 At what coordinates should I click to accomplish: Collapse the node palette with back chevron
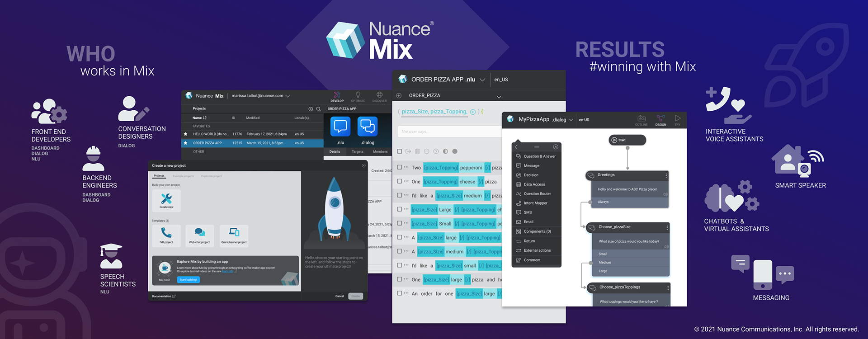pyautogui.click(x=516, y=147)
